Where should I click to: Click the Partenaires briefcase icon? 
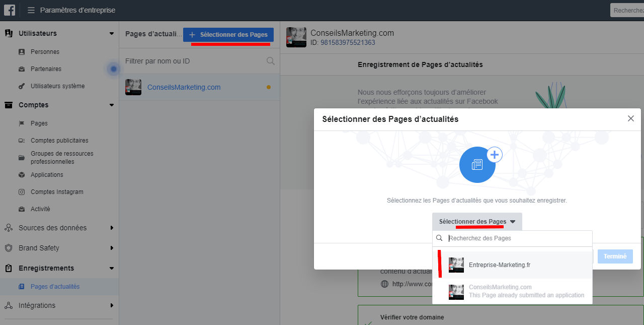pos(22,69)
